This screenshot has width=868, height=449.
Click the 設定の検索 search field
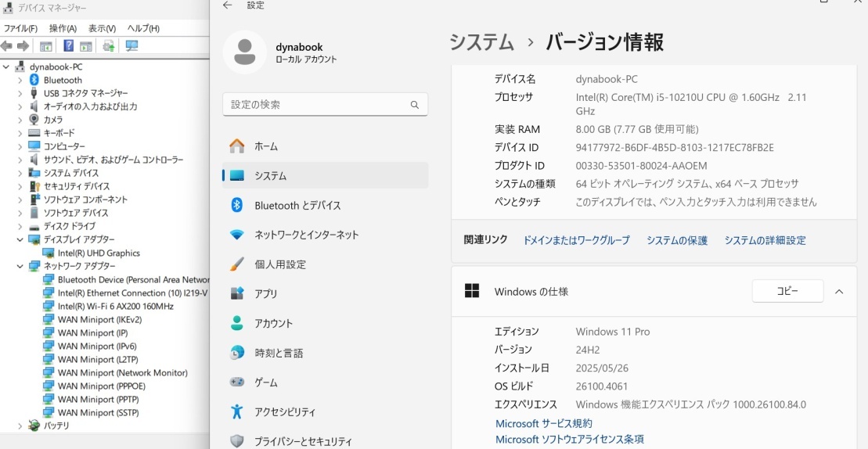(x=325, y=105)
